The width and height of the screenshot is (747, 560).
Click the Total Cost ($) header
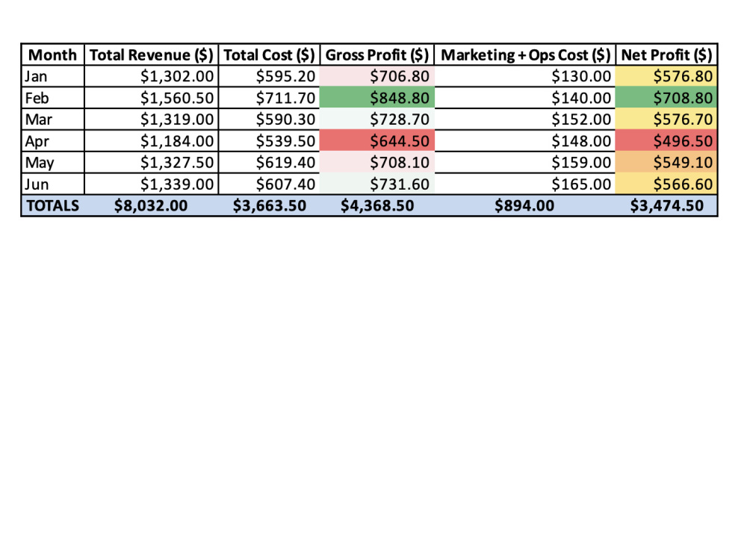pyautogui.click(x=269, y=55)
